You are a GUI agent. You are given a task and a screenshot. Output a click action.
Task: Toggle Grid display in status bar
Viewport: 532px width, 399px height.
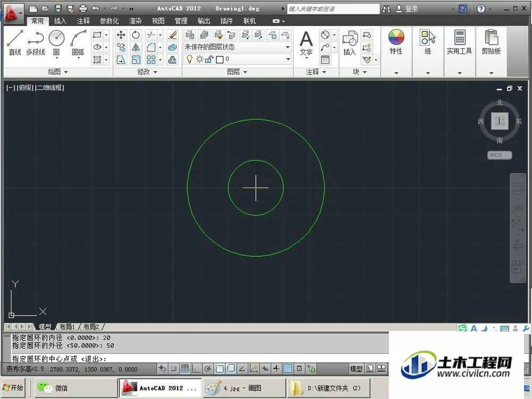(185, 368)
